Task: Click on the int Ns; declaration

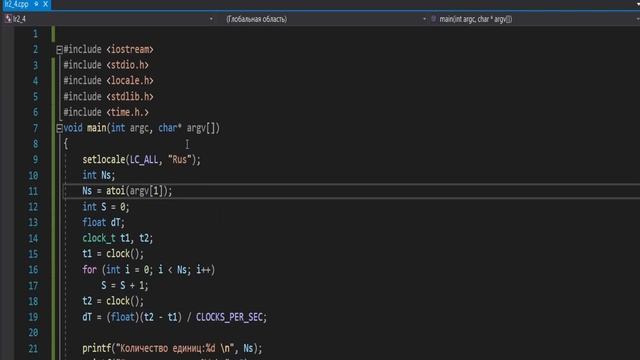Action: coord(99,176)
